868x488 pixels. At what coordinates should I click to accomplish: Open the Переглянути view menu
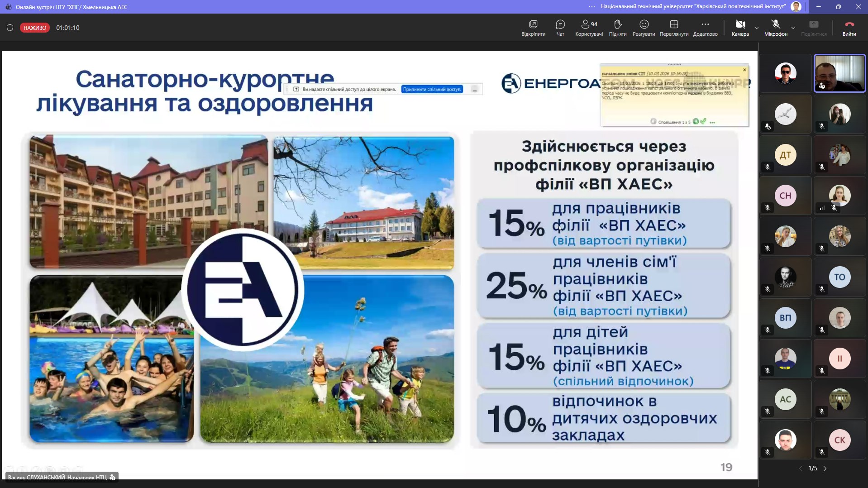(x=674, y=28)
